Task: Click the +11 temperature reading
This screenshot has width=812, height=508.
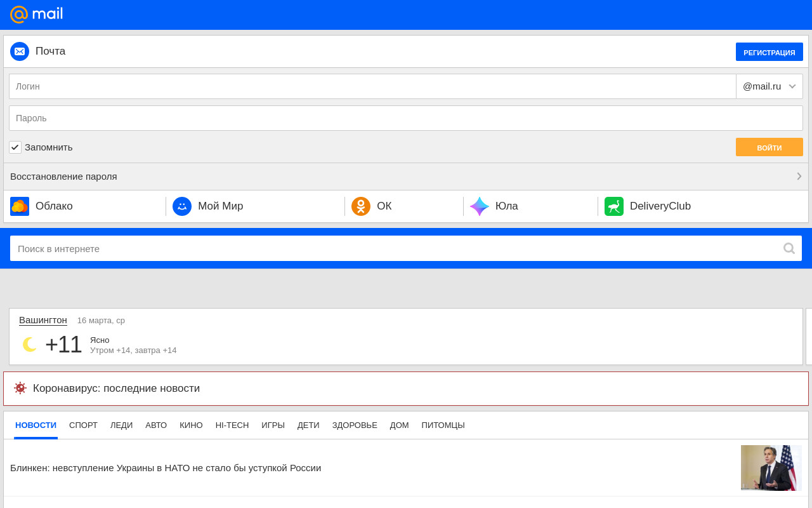Action: 63,345
